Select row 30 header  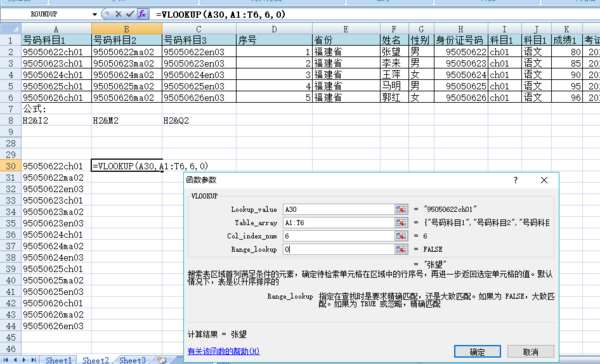click(x=11, y=166)
